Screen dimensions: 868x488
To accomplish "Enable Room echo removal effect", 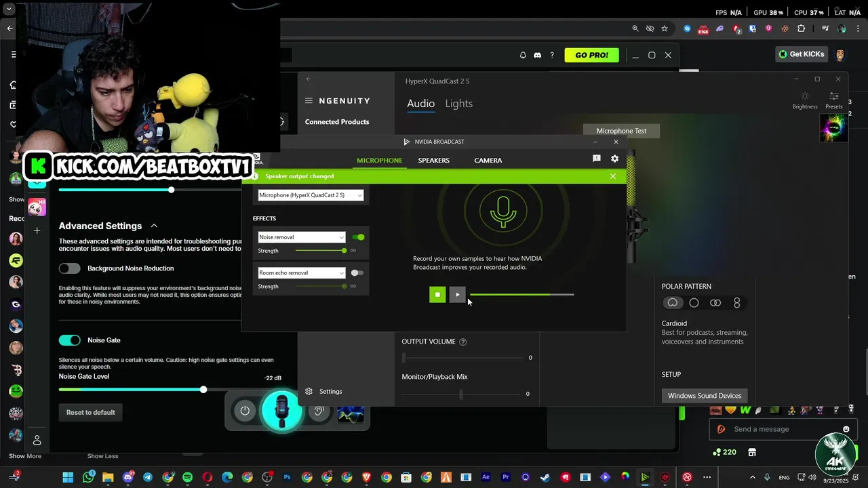I will [x=357, y=273].
